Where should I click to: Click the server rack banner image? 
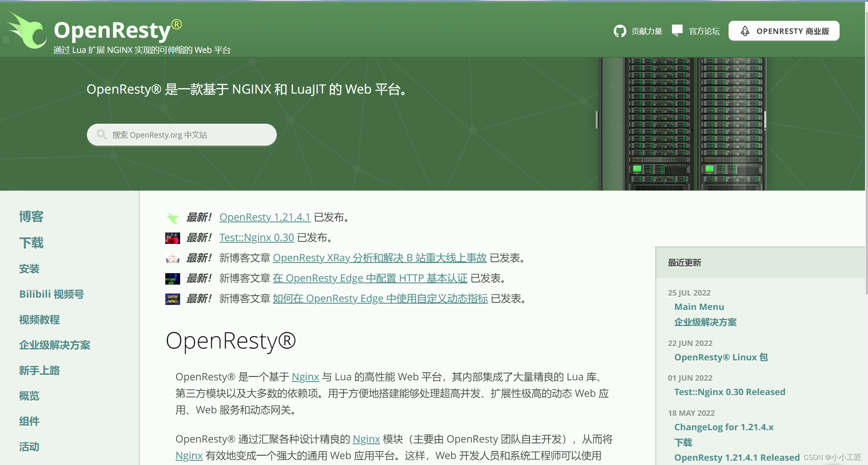(682, 124)
